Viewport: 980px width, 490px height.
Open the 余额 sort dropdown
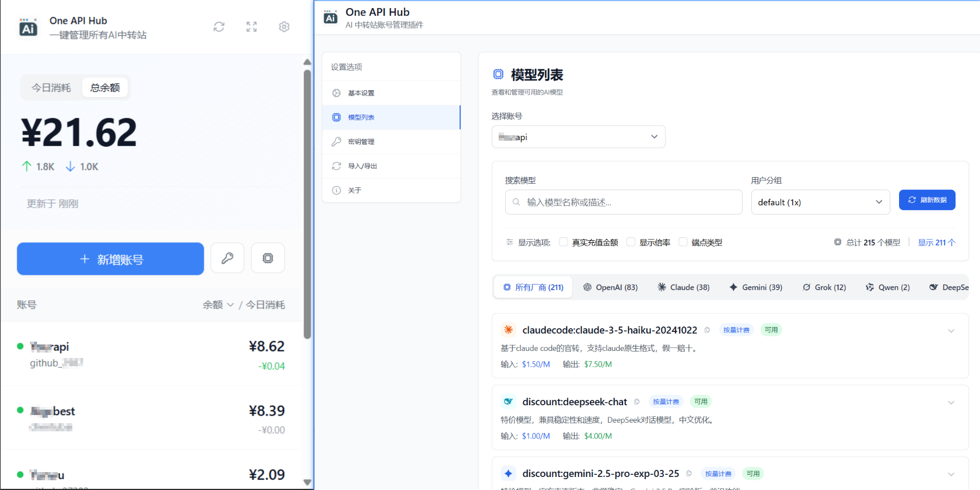tap(218, 305)
